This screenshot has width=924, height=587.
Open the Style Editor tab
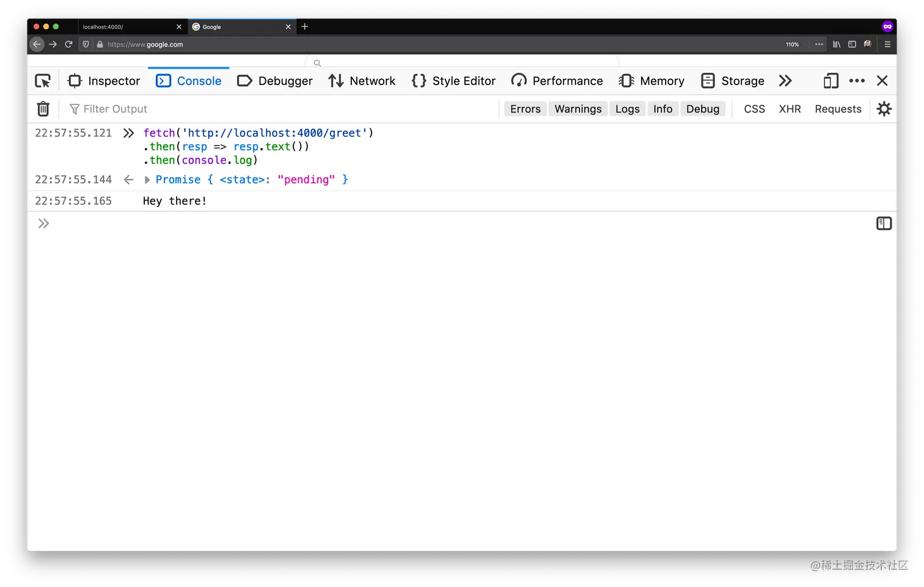click(x=453, y=81)
